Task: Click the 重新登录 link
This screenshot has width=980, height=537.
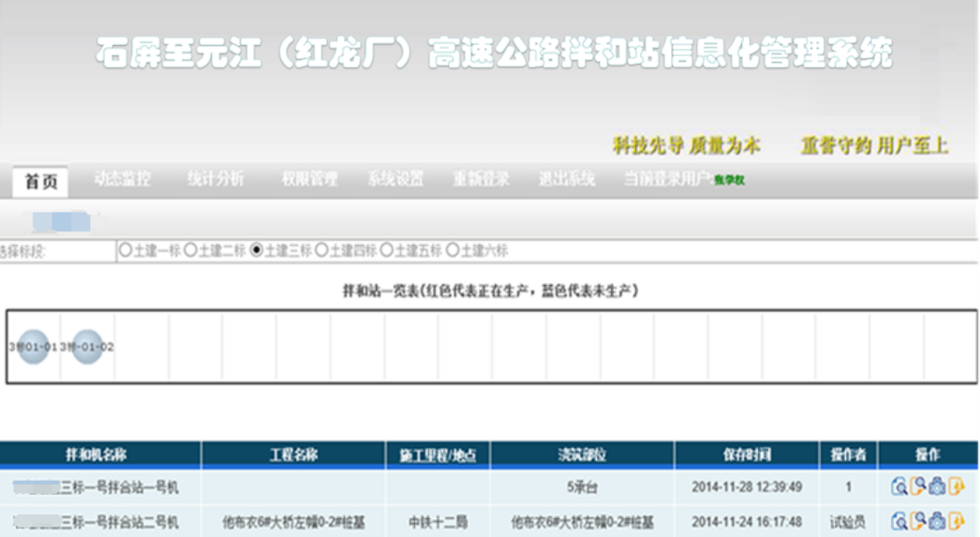Action: 482,179
